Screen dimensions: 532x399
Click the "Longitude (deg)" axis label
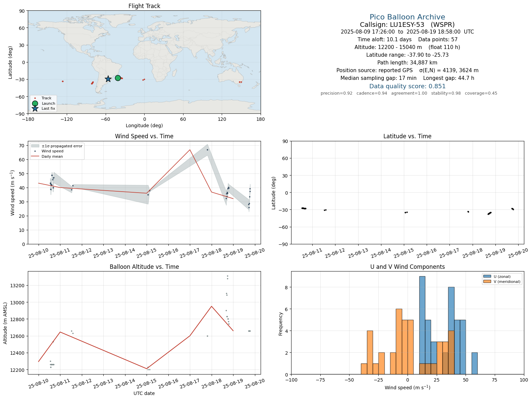pyautogui.click(x=144, y=126)
